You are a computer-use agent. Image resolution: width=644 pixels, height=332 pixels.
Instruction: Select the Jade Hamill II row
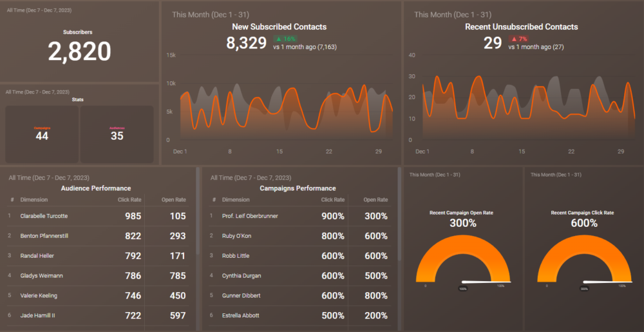(98, 316)
